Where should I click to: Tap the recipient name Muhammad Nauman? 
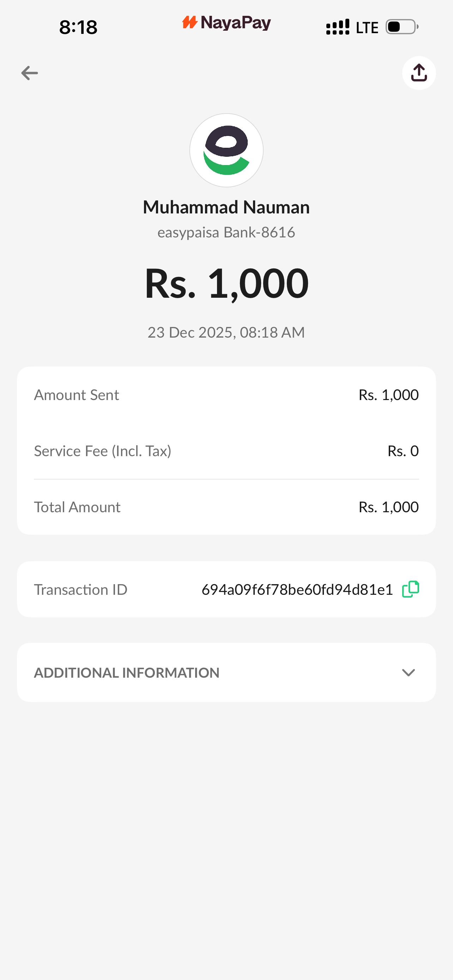click(x=226, y=207)
